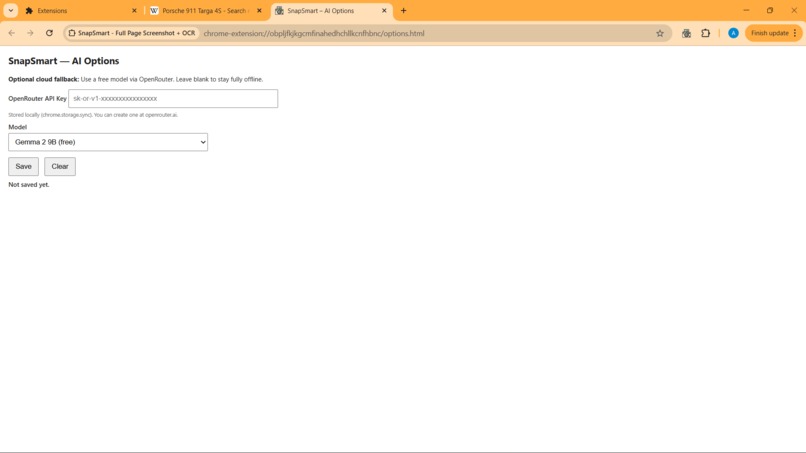Close the SnapSmart – AI Options tab
The width and height of the screenshot is (806, 453).
click(384, 10)
